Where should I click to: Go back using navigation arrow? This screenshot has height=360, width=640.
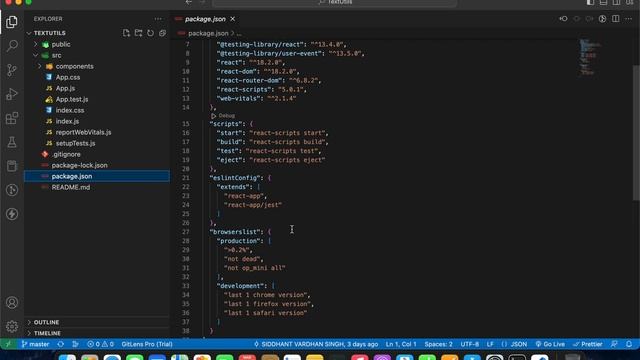coord(189,2)
